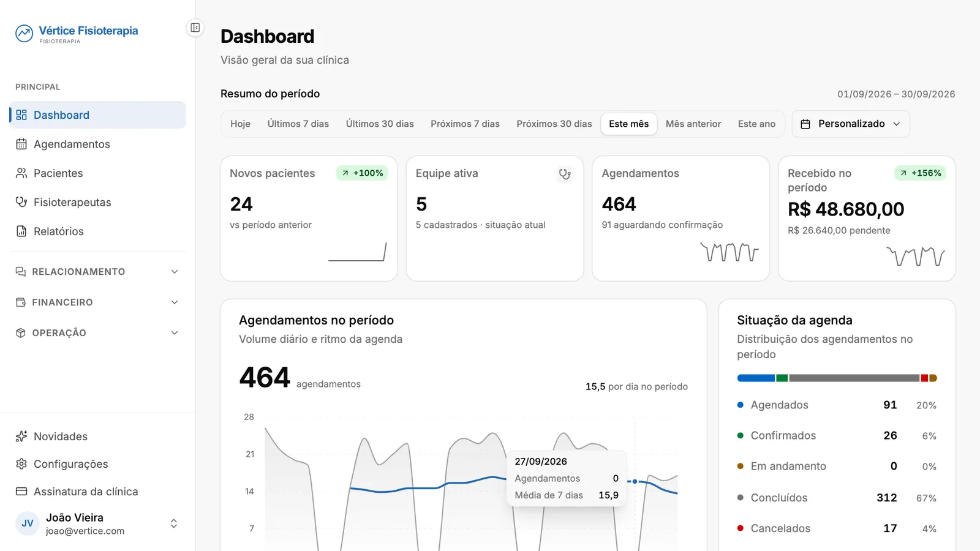This screenshot has height=551, width=980.
Task: Select the Este ano tab
Action: (x=756, y=124)
